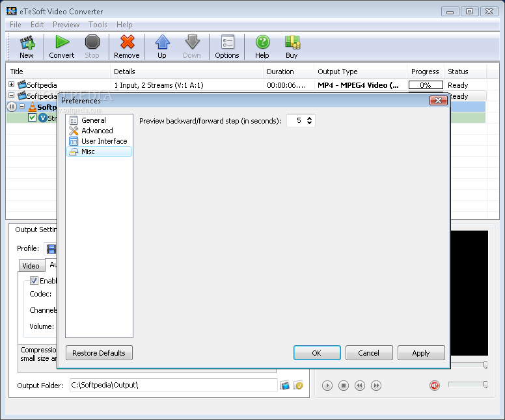
Task: Toggle the Enable audio checkbox
Action: click(34, 281)
